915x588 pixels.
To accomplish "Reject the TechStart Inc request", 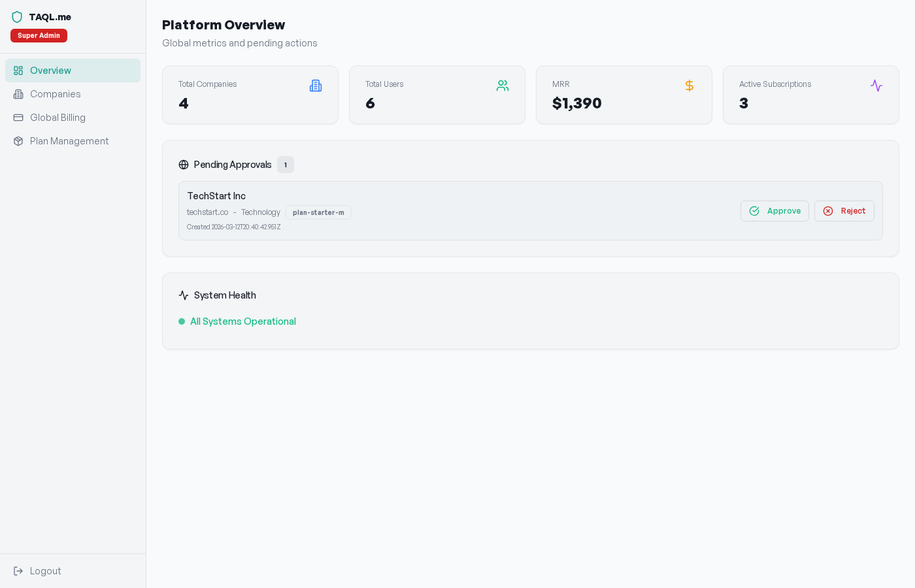I will (844, 211).
